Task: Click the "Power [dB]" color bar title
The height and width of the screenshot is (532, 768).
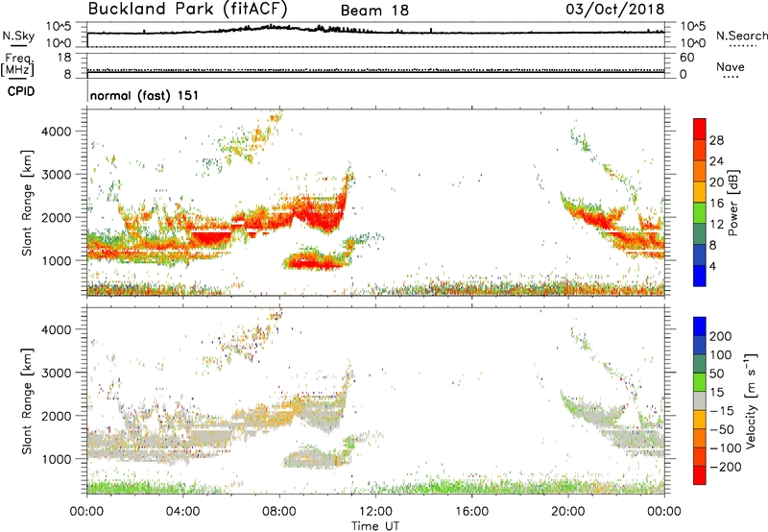Action: click(x=732, y=203)
